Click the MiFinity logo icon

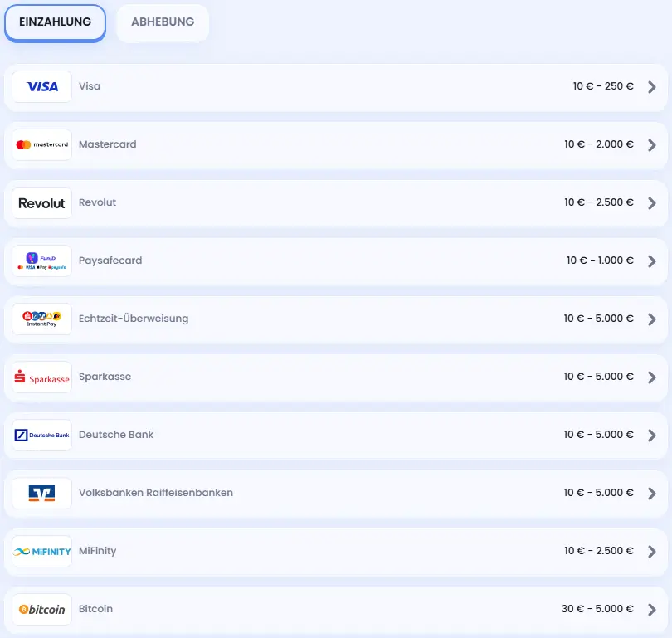(41, 552)
